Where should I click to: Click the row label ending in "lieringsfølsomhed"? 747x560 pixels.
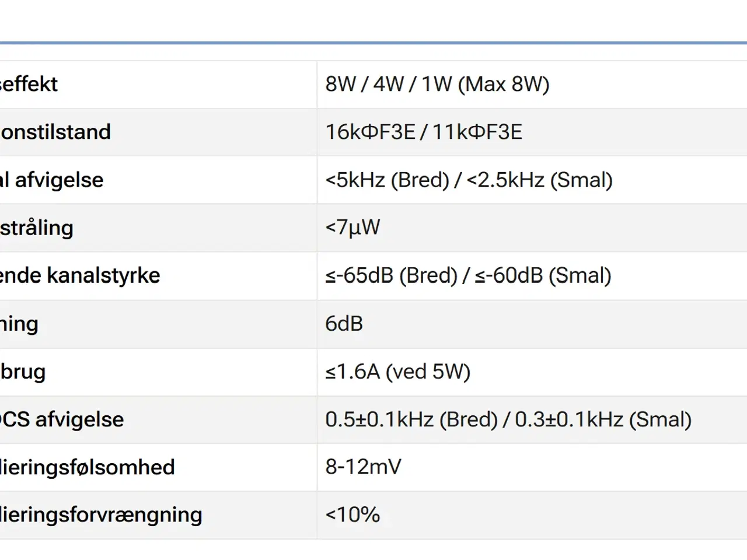coord(88,467)
